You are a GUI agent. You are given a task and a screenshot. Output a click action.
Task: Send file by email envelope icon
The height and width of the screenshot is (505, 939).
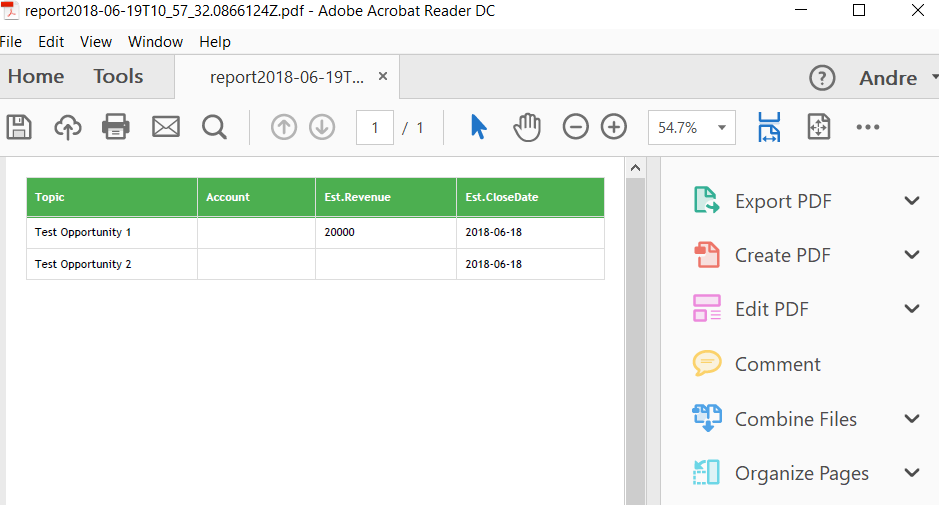click(x=165, y=127)
